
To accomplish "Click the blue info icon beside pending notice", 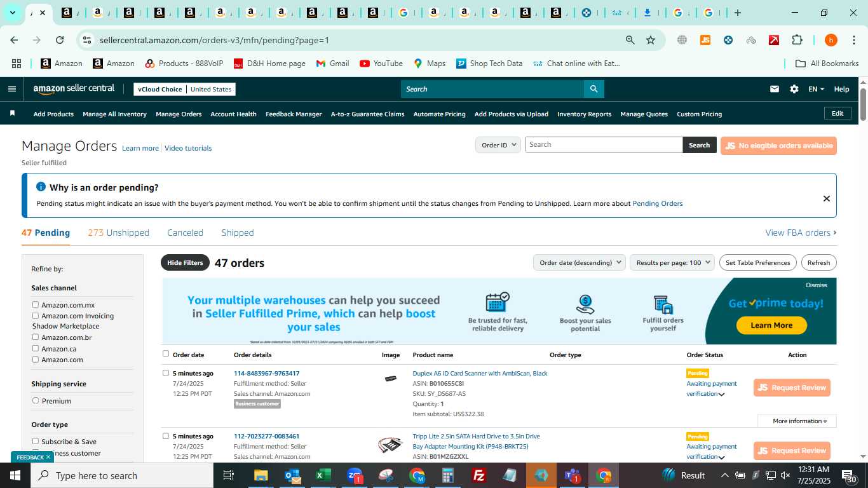I will coord(41,187).
